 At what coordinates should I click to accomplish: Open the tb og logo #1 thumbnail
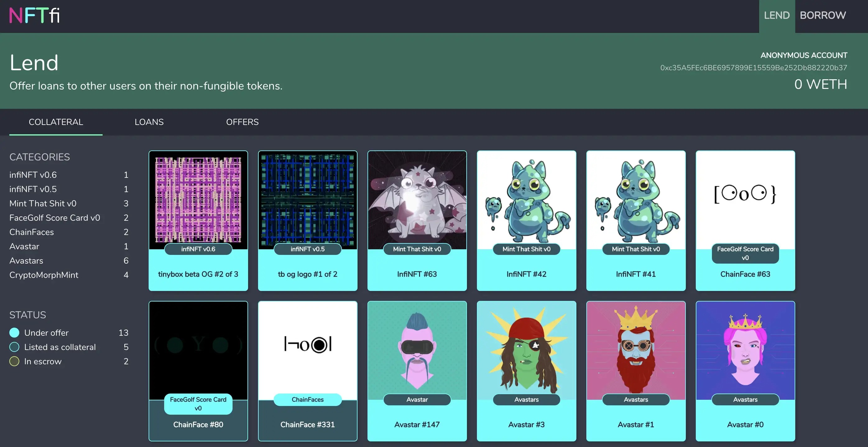coord(307,200)
